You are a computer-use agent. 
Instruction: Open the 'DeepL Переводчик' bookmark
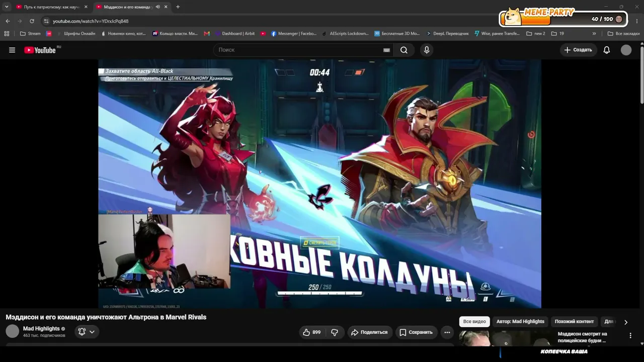point(447,34)
